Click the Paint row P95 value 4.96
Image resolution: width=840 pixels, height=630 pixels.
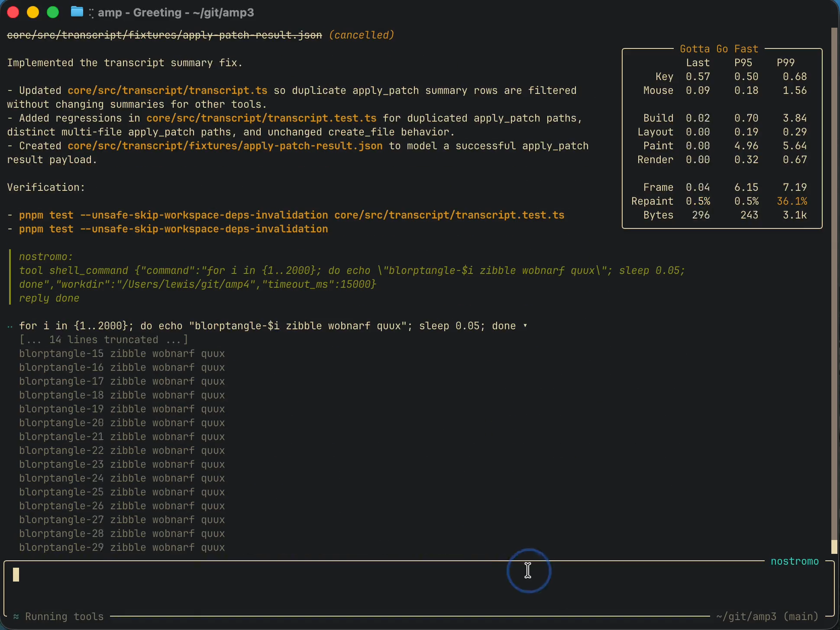(746, 146)
